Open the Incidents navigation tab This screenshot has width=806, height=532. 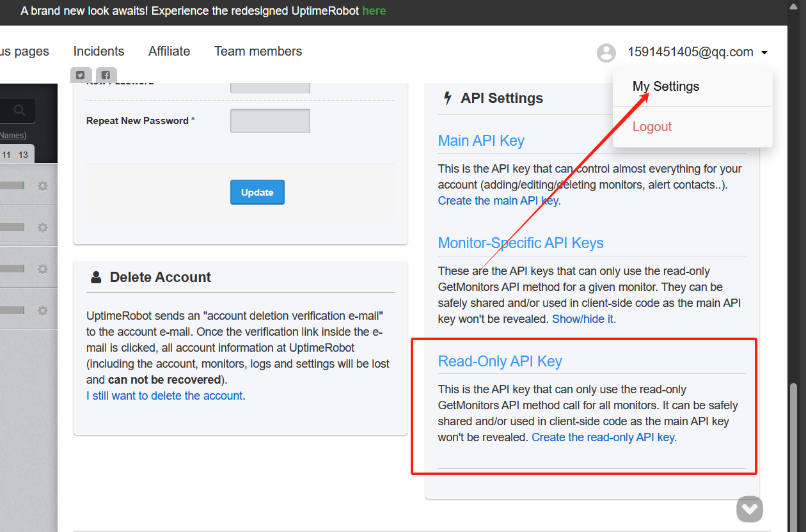(x=99, y=51)
